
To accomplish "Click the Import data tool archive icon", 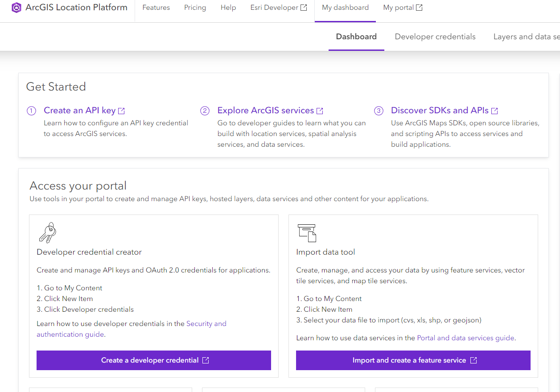I will point(307,233).
